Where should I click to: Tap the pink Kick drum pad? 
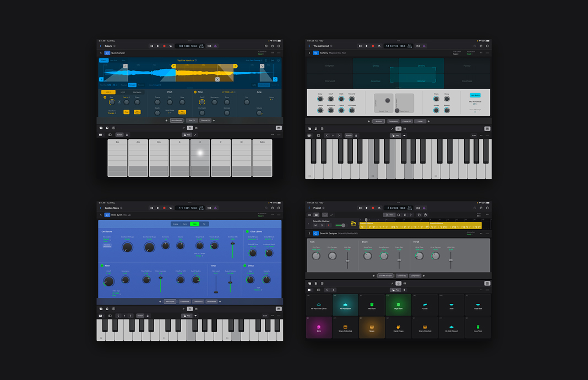319,327
